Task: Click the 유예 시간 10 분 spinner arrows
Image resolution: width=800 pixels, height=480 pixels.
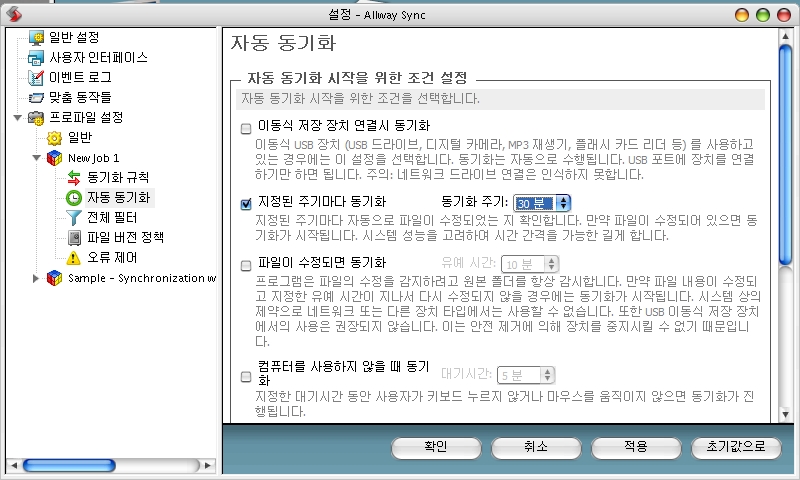Action: point(551,264)
